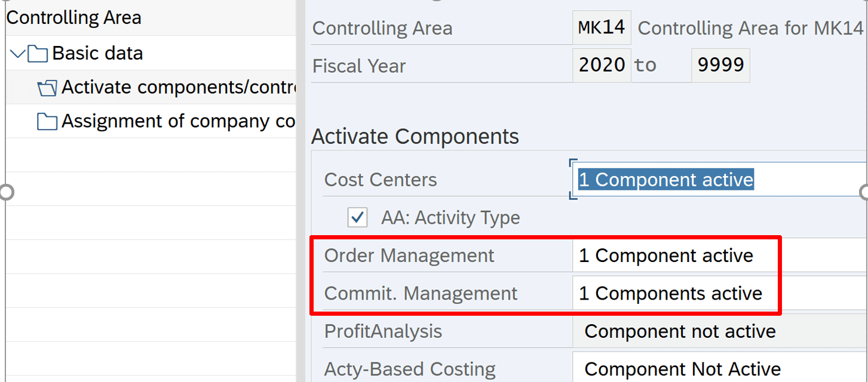Select the Activate components/control tree entry
Viewport: 868px width, 382px height.
pos(178,87)
